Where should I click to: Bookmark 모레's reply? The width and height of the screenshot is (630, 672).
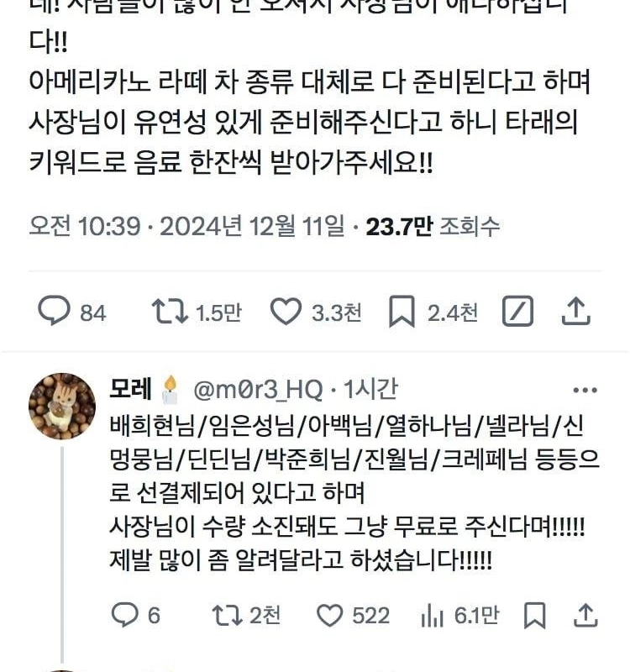535,616
